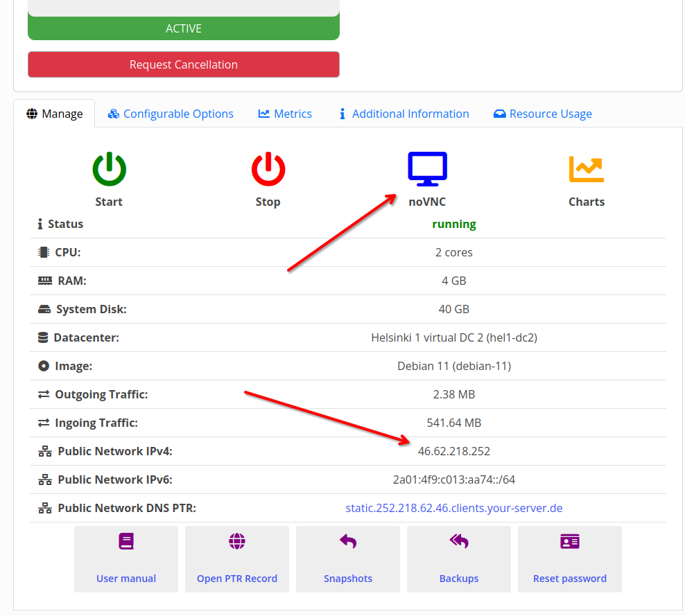This screenshot has width=685, height=616.
Task: Select the Manage tab globe icon
Action: click(x=31, y=114)
